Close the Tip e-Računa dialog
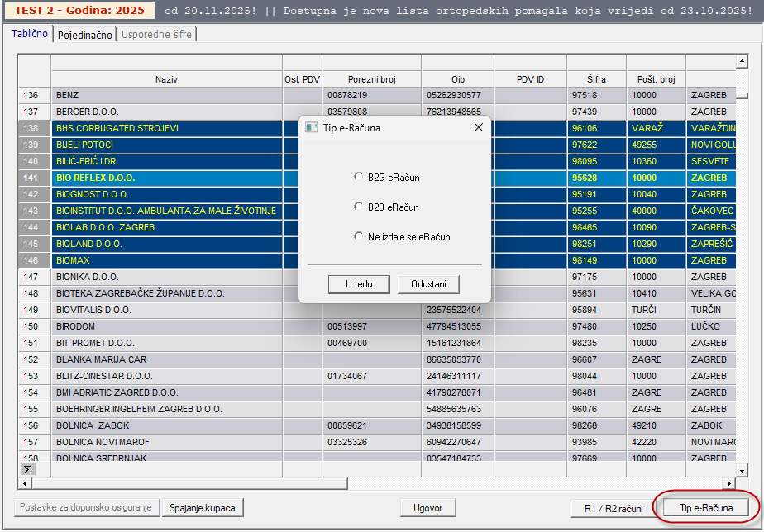Screen dimensions: 764x532 [x=478, y=127]
